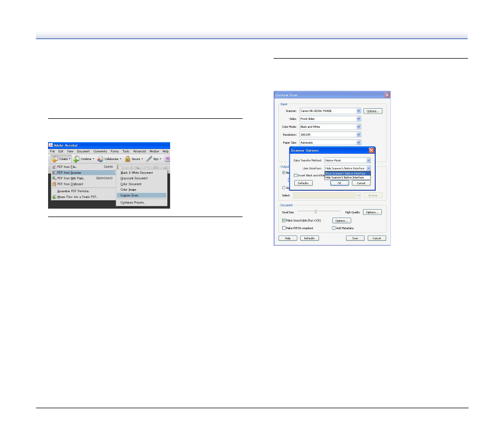The height and width of the screenshot is (432, 504).
Task: Choose Show Scanner's Native Interface option
Action: (348, 174)
